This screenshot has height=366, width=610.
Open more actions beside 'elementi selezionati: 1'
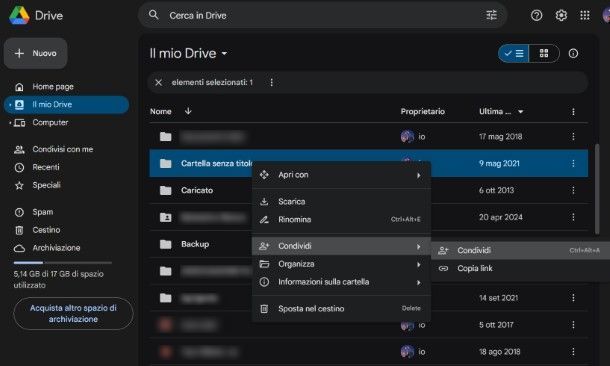pos(272,82)
